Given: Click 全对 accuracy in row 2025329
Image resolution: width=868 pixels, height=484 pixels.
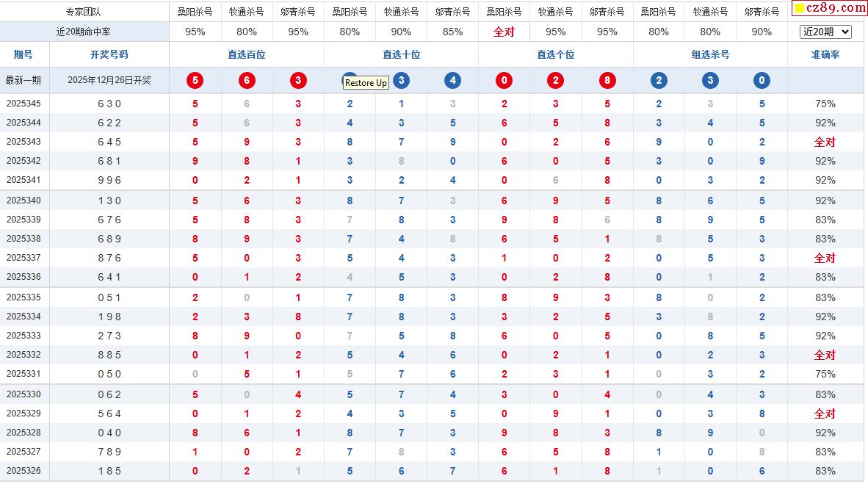Looking at the screenshot, I should point(825,413).
